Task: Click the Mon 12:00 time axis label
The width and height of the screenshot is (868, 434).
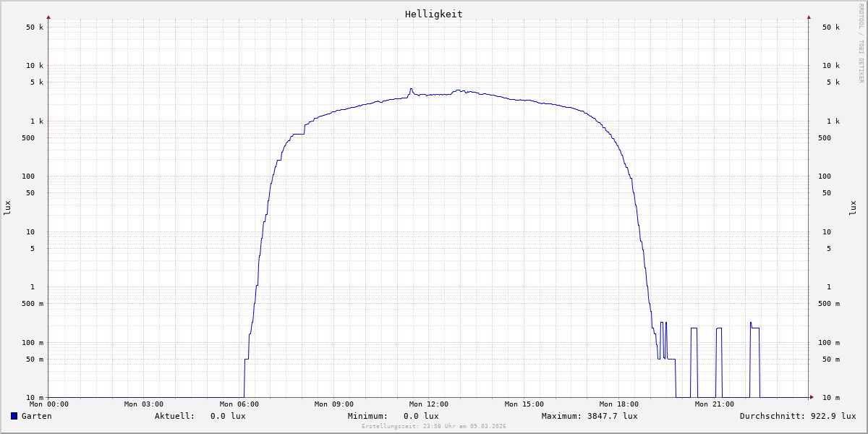Action: 429,404
